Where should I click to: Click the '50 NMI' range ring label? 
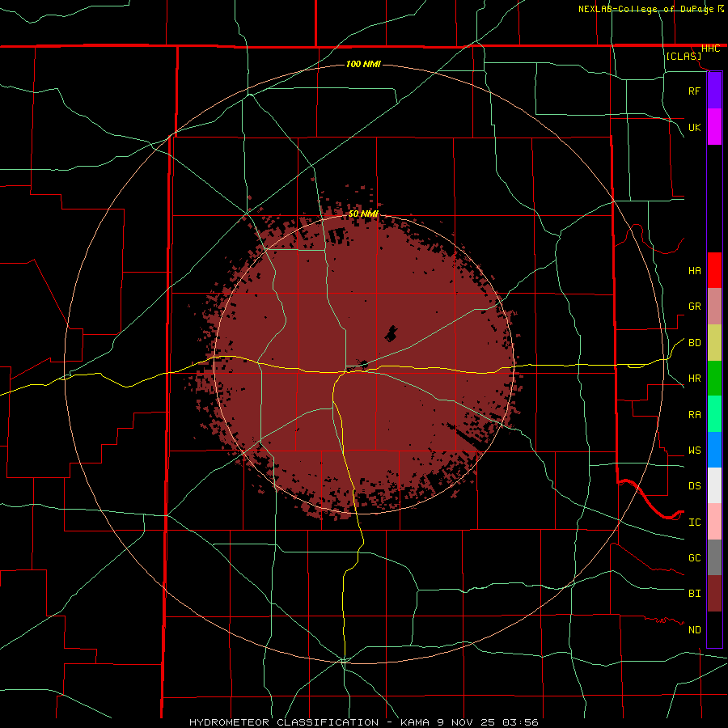[x=363, y=214]
